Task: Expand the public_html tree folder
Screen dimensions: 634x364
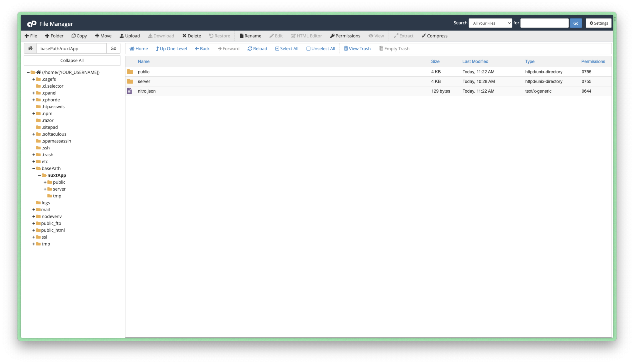Action: point(34,230)
